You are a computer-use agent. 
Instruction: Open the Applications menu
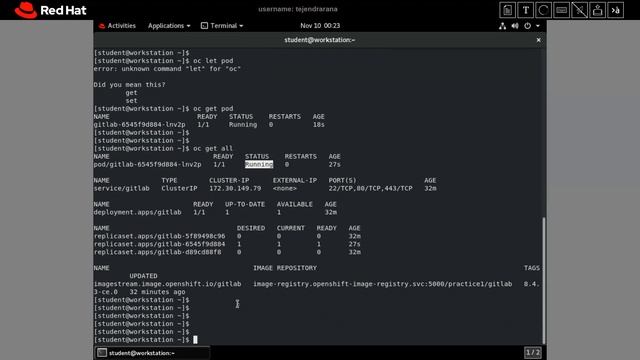tap(169, 26)
